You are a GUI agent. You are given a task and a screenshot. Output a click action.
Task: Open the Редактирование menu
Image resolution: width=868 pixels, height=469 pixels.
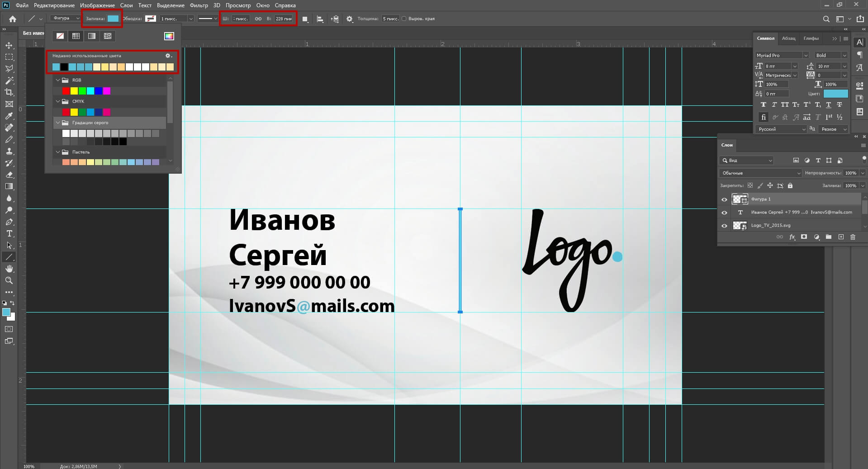pyautogui.click(x=54, y=5)
